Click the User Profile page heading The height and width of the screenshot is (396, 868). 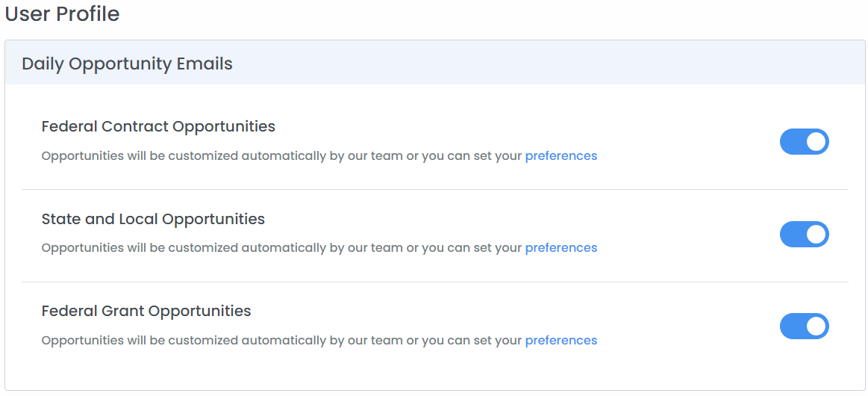click(x=62, y=14)
